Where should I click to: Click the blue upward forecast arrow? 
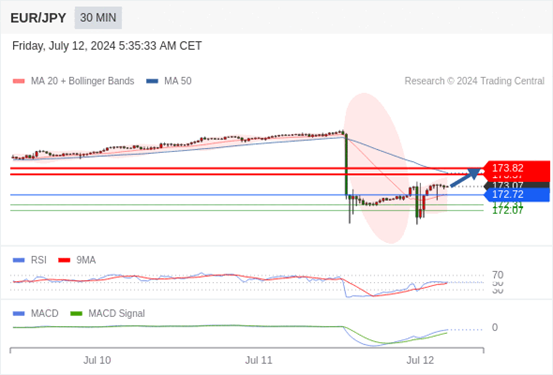coord(465,177)
